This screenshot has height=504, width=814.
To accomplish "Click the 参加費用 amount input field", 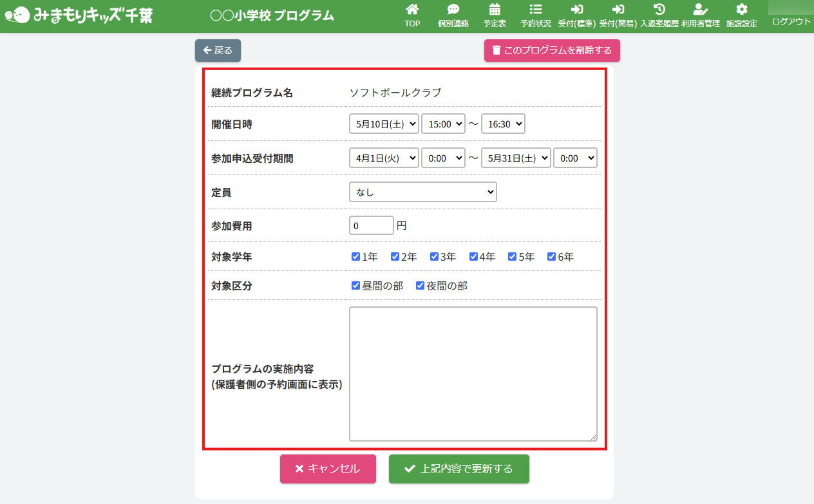I will pyautogui.click(x=371, y=226).
